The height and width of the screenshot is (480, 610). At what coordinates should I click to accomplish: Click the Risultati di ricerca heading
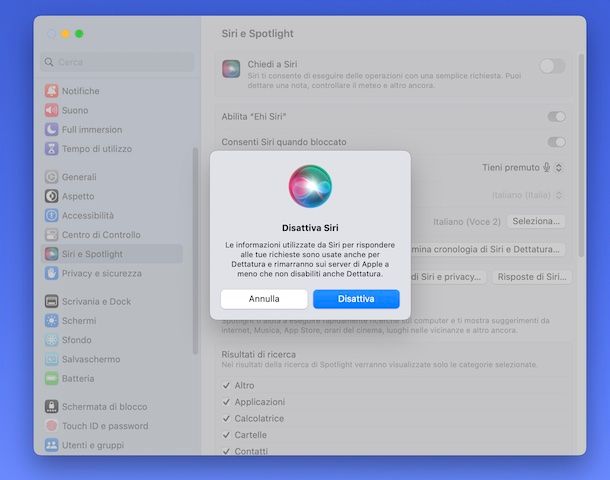pyautogui.click(x=258, y=354)
